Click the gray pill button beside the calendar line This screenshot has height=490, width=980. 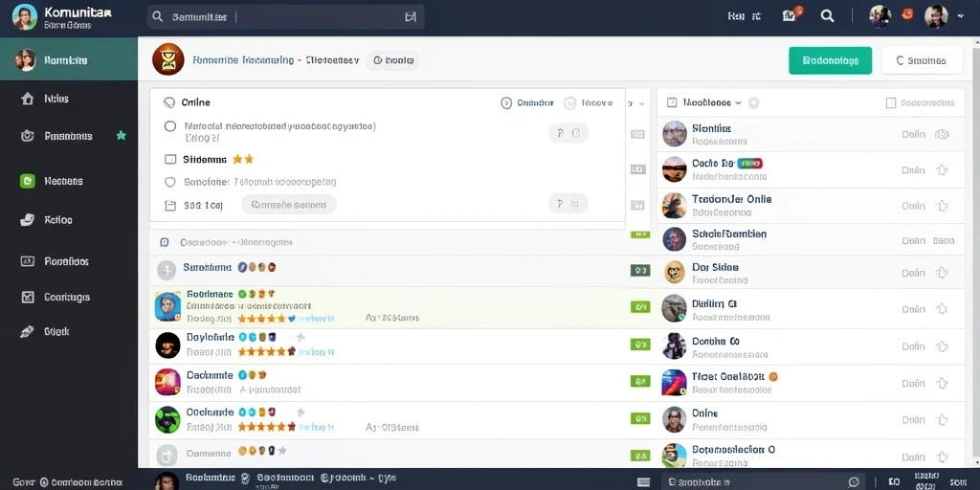[x=289, y=205]
